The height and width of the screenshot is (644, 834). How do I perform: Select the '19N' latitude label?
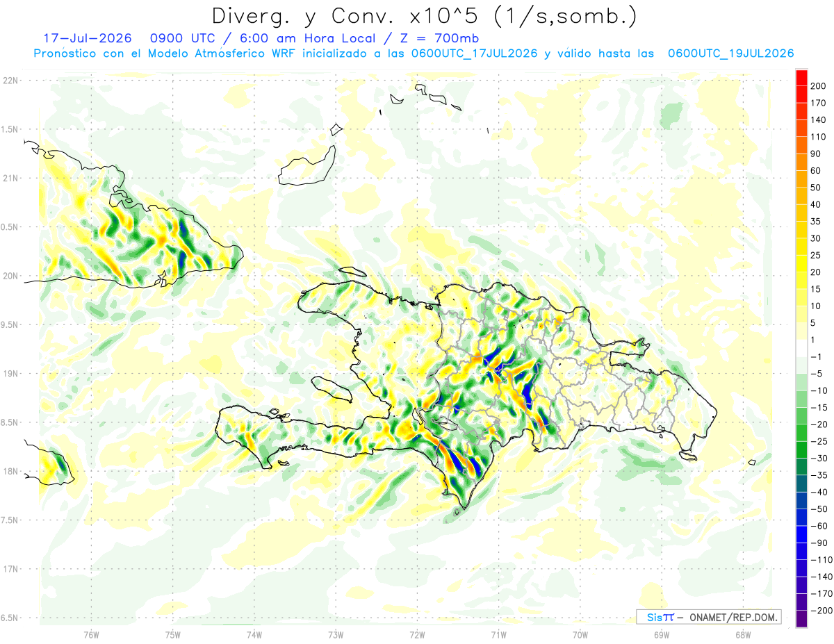tap(10, 374)
